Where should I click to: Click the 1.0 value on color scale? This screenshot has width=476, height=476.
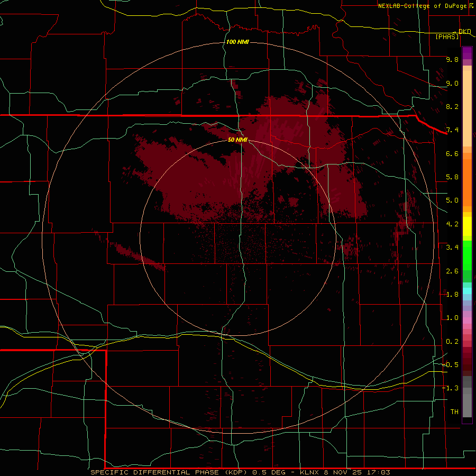(x=452, y=318)
